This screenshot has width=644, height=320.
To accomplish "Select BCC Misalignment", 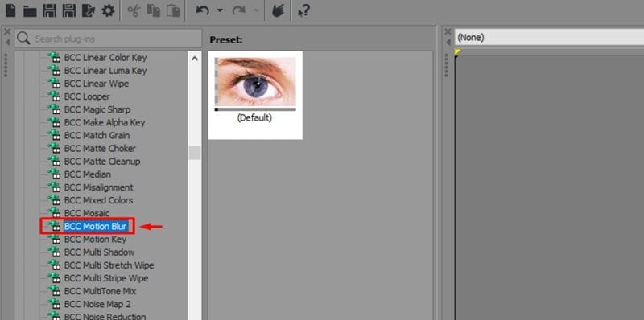I will pyautogui.click(x=98, y=187).
